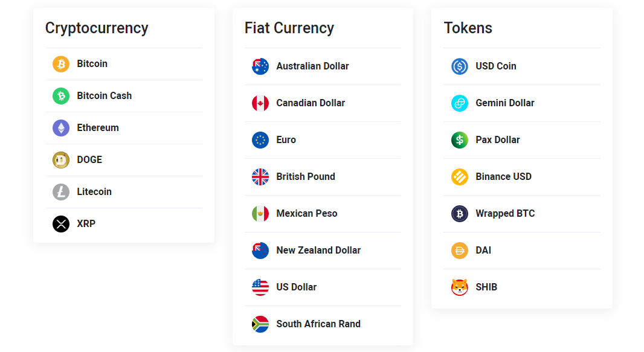Click the blue USD Coin icon
This screenshot has height=352, width=644.
(x=460, y=66)
